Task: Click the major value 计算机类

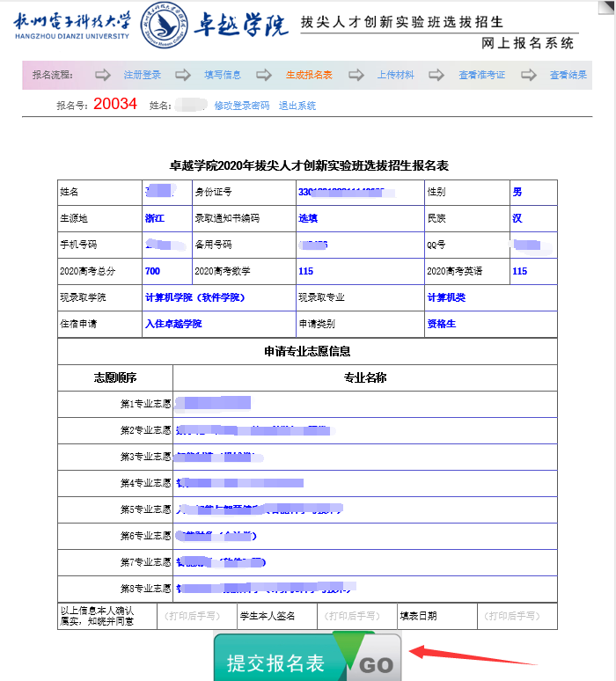Action: click(x=446, y=297)
